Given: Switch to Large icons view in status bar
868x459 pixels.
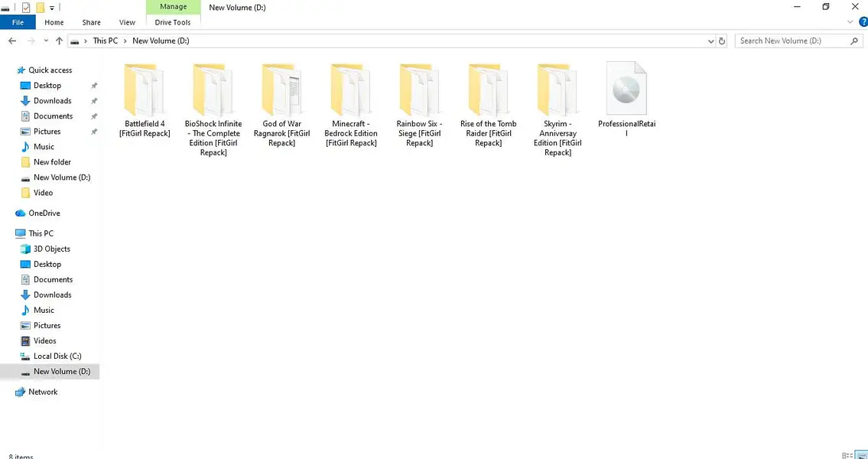Looking at the screenshot, I should 862,455.
